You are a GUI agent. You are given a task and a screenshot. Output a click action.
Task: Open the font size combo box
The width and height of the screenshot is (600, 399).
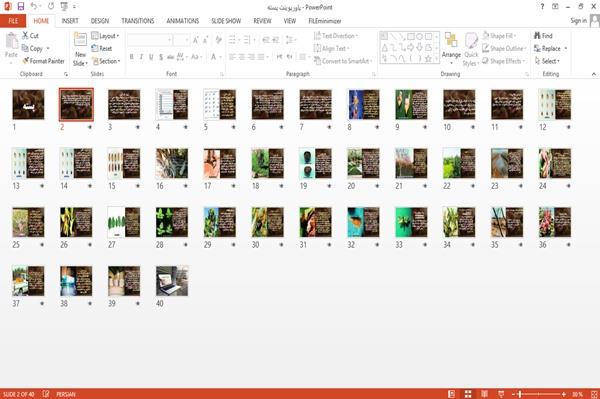(x=181, y=40)
